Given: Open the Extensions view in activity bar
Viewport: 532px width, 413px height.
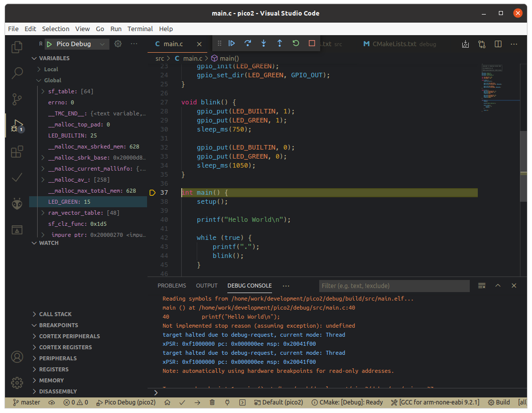Looking at the screenshot, I should coord(17,151).
